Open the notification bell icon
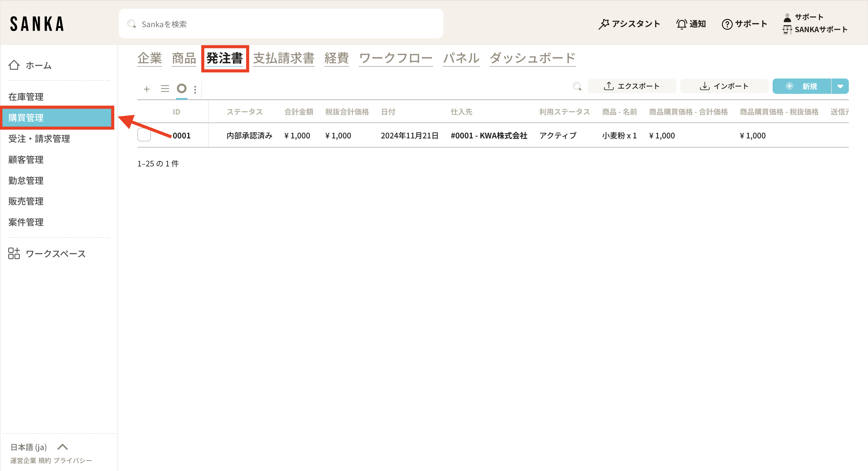The height and width of the screenshot is (471, 868). (681, 24)
